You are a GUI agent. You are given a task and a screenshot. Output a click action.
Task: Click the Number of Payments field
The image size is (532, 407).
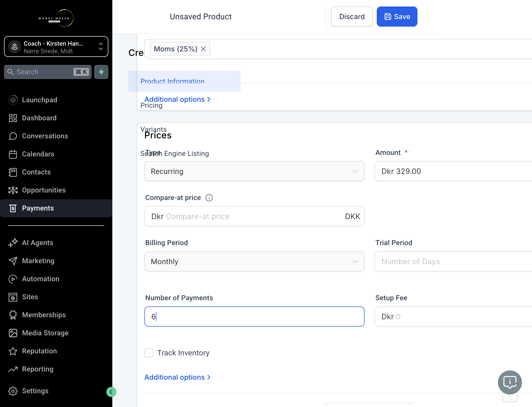(x=254, y=317)
